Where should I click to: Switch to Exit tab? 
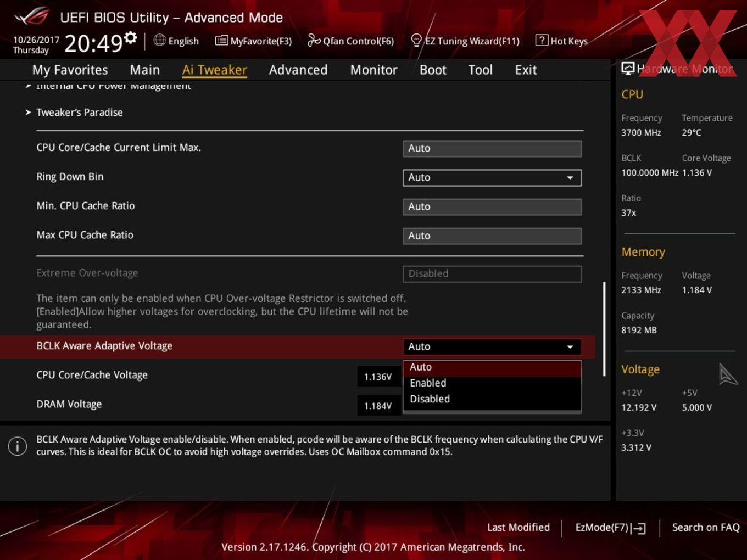click(526, 70)
